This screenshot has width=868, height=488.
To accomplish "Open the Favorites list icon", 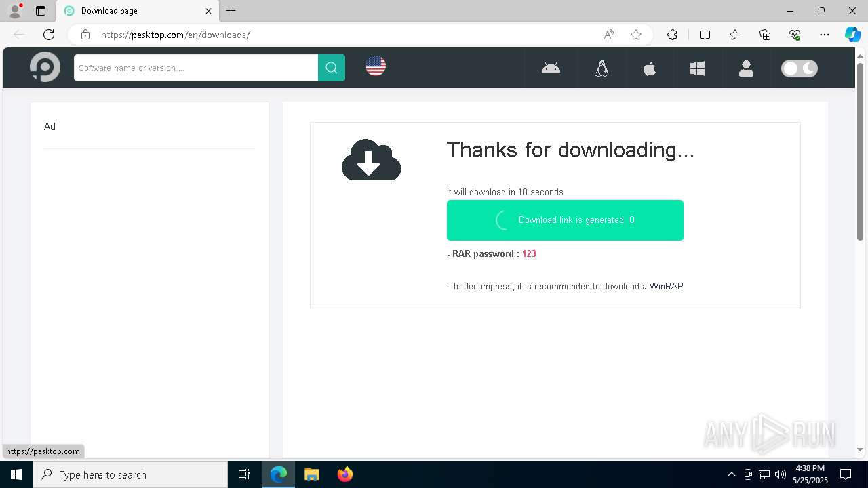I will pos(735,35).
